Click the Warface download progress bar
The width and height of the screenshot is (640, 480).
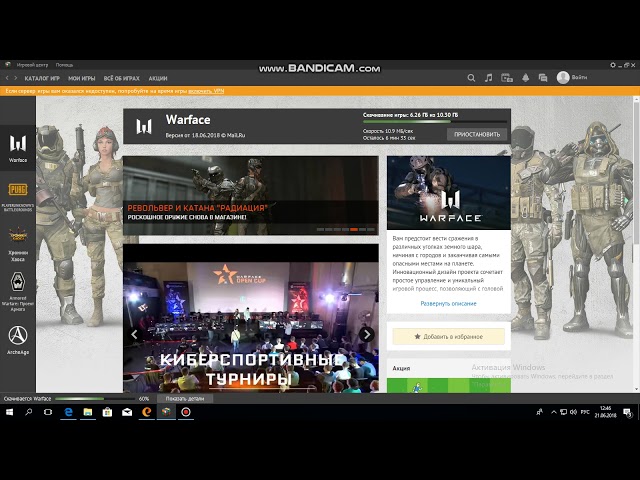click(435, 122)
